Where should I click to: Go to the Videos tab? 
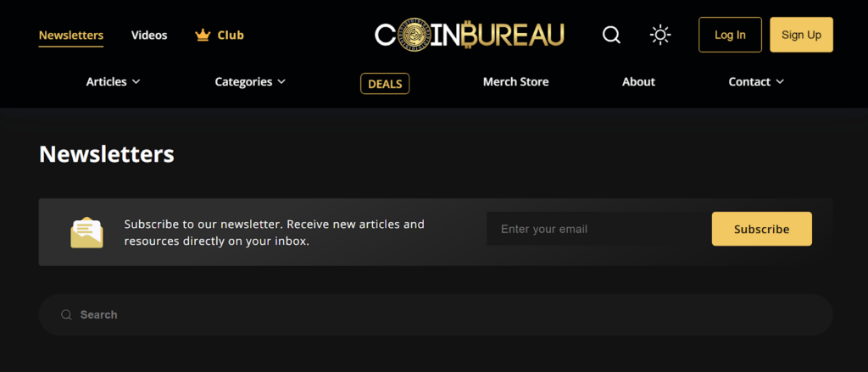click(149, 36)
